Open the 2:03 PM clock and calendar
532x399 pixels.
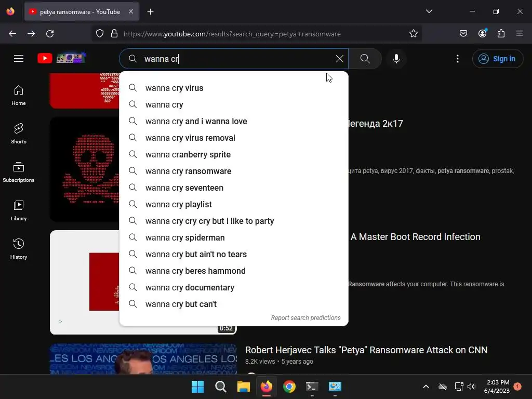pyautogui.click(x=497, y=387)
